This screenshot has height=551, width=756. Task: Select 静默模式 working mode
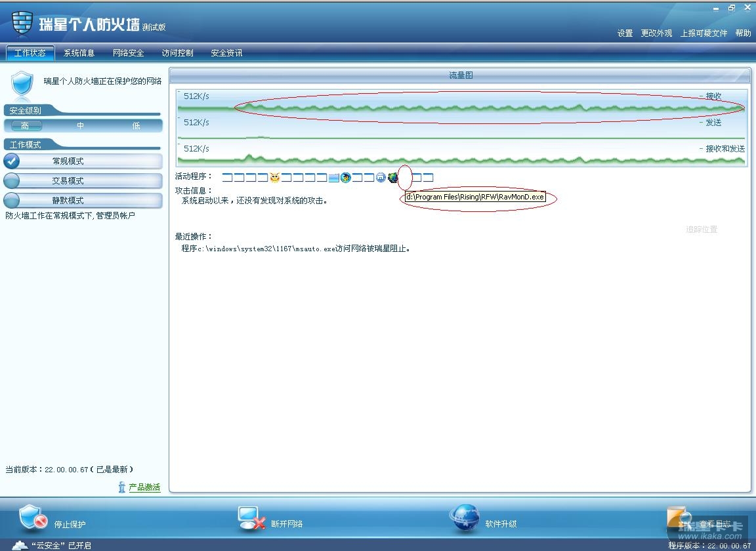tap(83, 200)
